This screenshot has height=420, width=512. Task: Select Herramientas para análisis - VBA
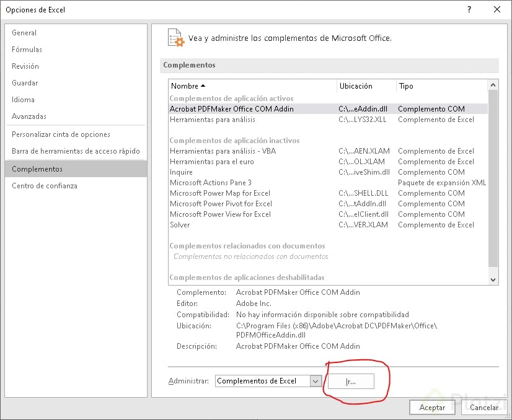(328, 151)
